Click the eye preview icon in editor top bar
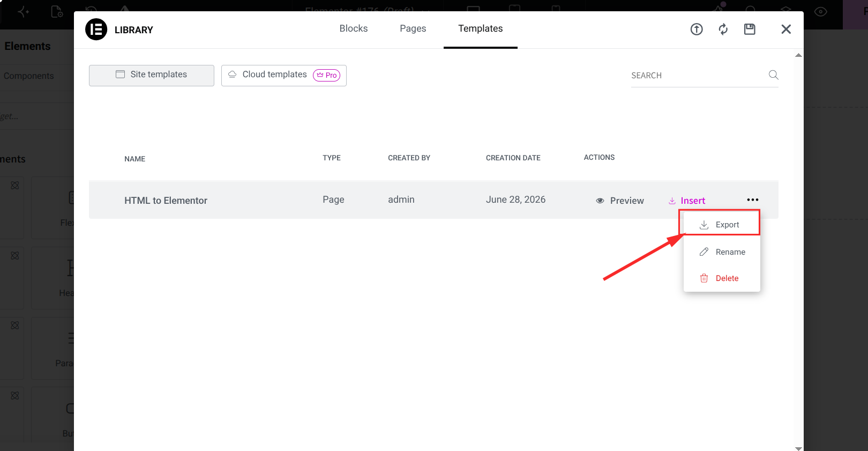Screen dimensions: 868x451 click(821, 12)
